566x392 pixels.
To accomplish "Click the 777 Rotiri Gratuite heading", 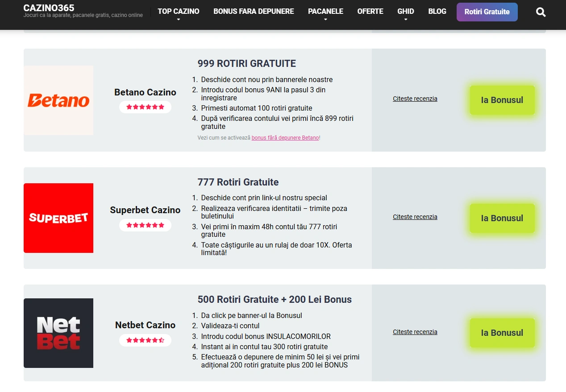I will (238, 182).
